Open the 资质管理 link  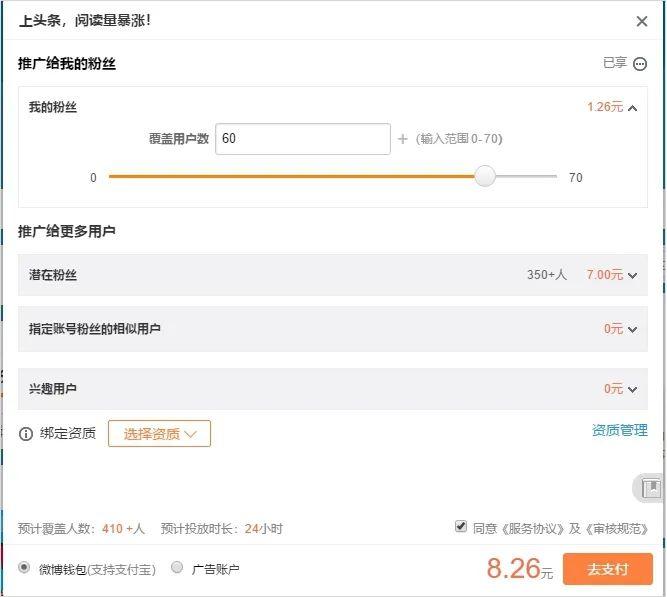coord(619,431)
